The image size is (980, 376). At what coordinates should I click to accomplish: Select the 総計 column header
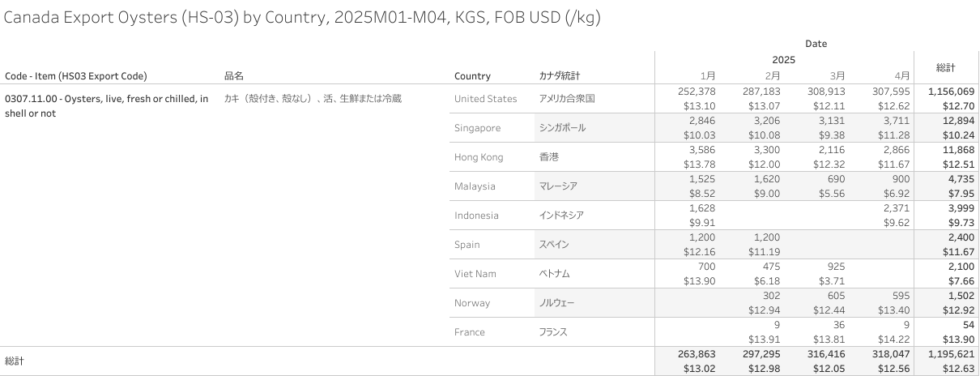tap(946, 67)
